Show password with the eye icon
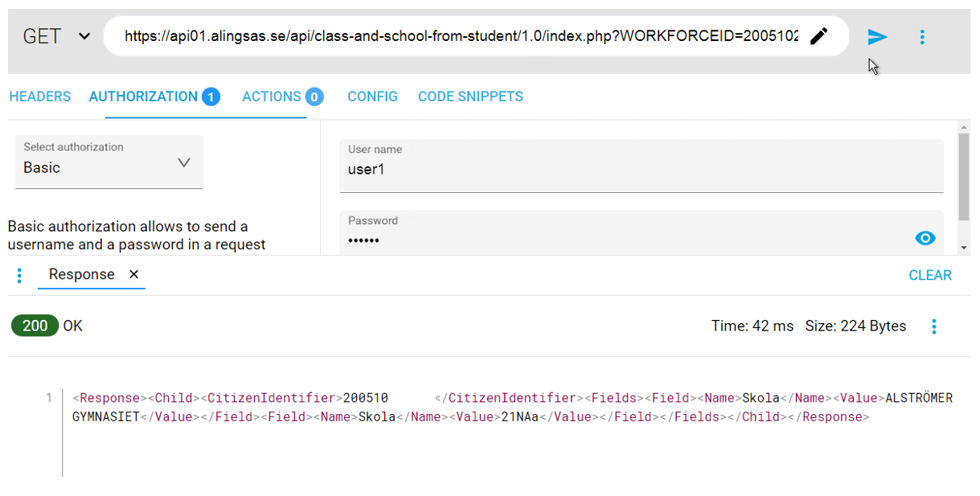Viewport: 980px width, 496px height. [x=925, y=238]
